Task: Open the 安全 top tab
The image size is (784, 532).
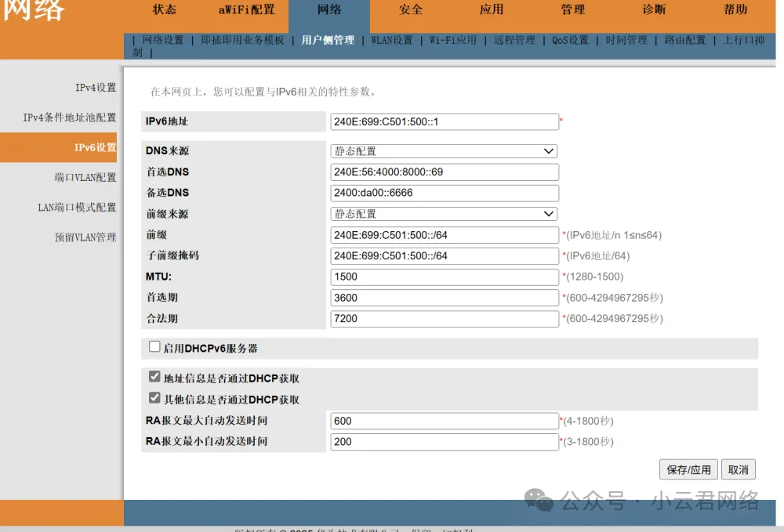Action: [411, 9]
